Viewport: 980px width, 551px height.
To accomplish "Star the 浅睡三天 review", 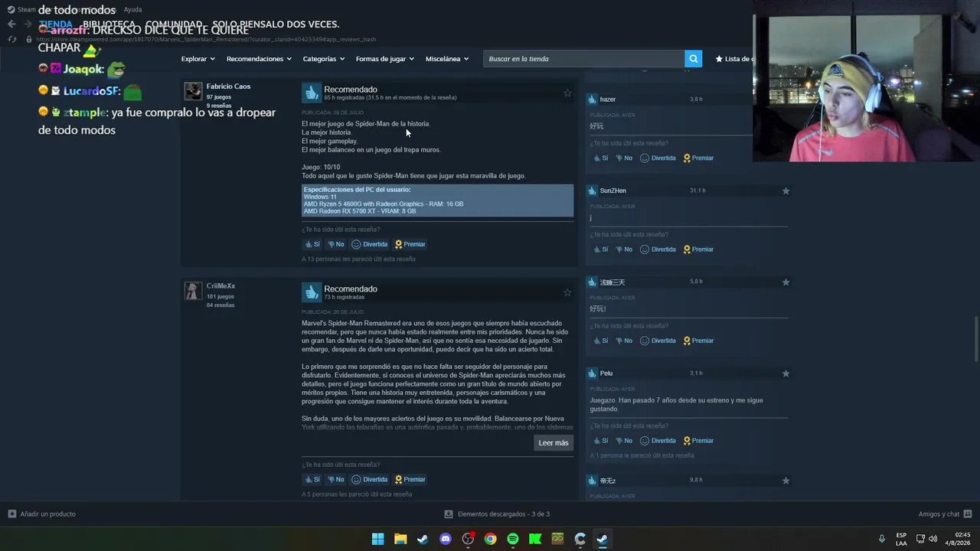I will pos(786,282).
